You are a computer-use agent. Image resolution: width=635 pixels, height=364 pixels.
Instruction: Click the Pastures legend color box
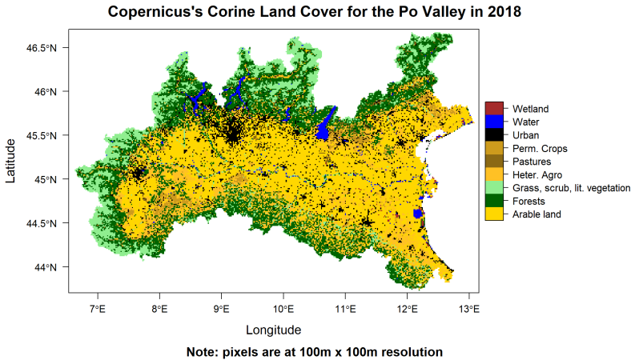pos(494,162)
